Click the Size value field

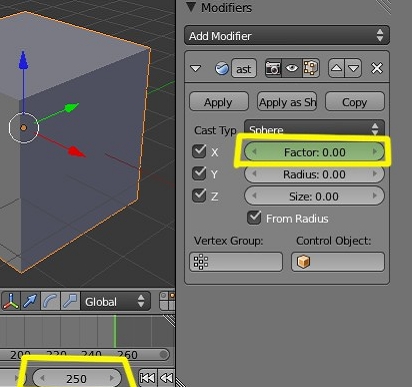pyautogui.click(x=314, y=196)
